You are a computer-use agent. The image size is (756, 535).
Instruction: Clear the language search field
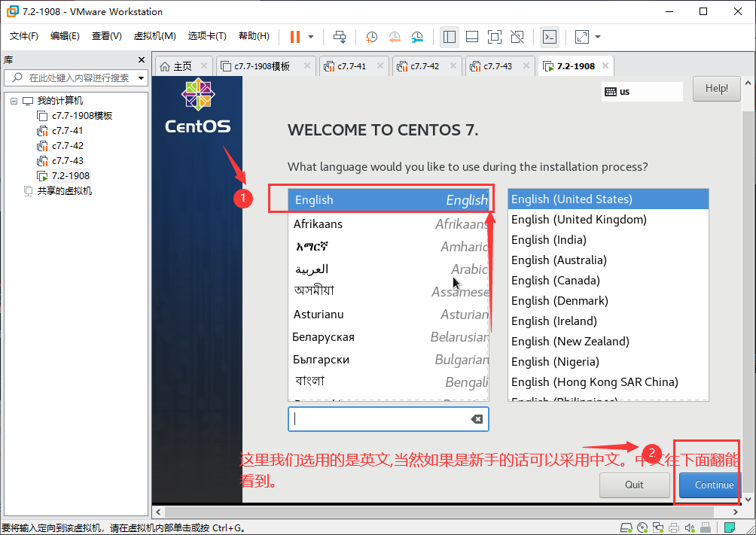tap(477, 419)
